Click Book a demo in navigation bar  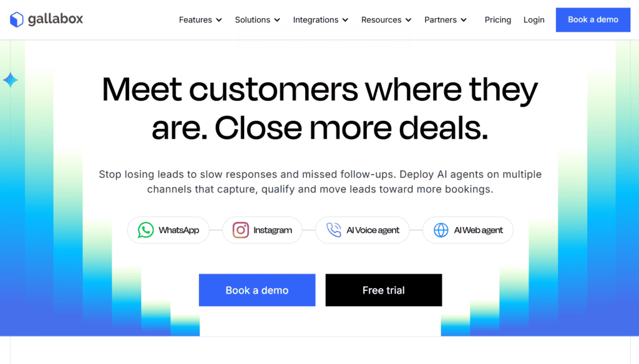[x=593, y=19]
